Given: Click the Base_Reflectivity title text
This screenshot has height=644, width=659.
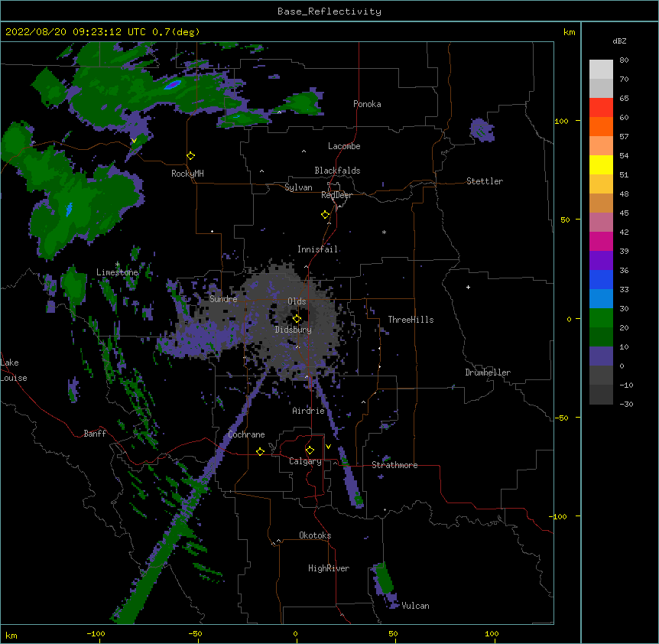Looking at the screenshot, I should [329, 11].
